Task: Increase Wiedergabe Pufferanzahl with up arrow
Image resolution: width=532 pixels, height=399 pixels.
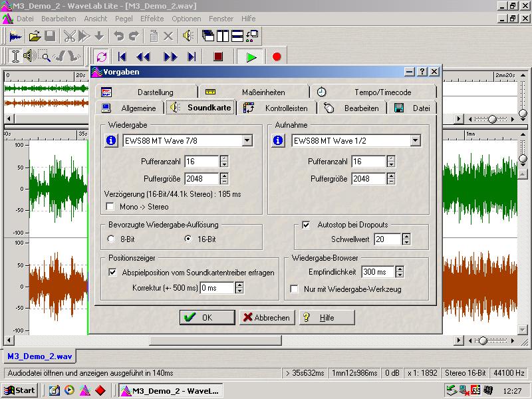Action: [224, 158]
